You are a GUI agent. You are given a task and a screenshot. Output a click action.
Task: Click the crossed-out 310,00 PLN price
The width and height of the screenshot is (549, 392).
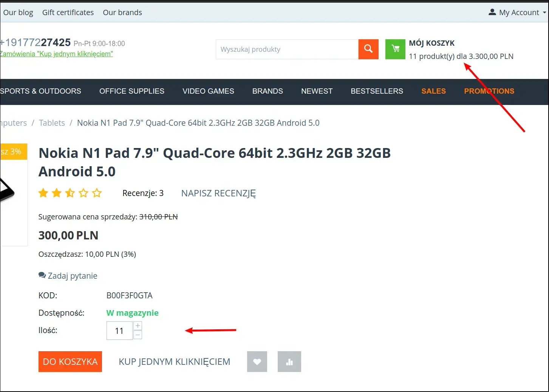(159, 217)
